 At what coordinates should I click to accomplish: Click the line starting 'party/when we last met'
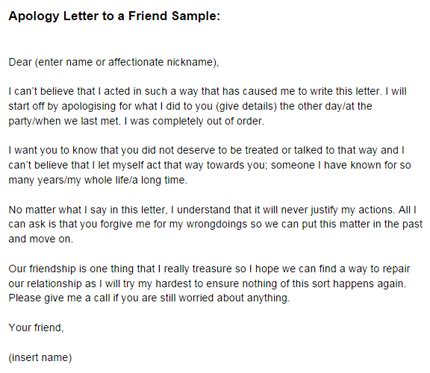[x=136, y=121]
